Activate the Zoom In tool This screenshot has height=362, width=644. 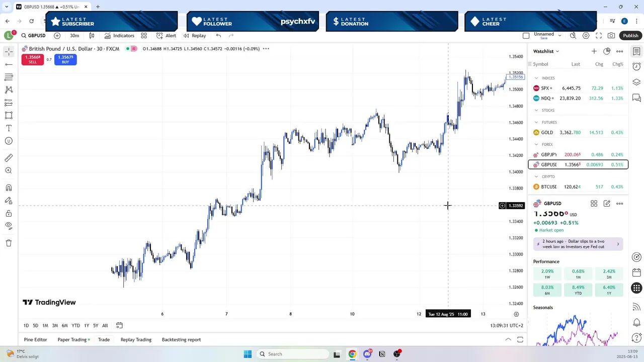click(9, 171)
